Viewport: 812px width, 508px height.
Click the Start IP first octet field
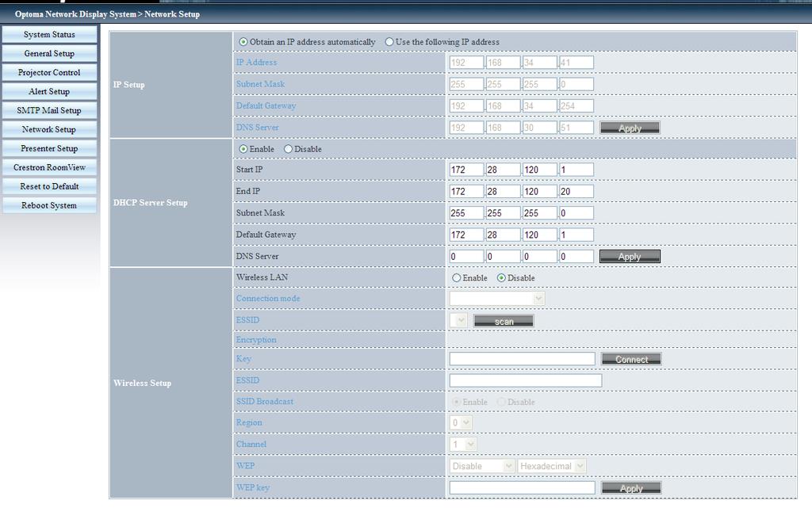click(466, 170)
